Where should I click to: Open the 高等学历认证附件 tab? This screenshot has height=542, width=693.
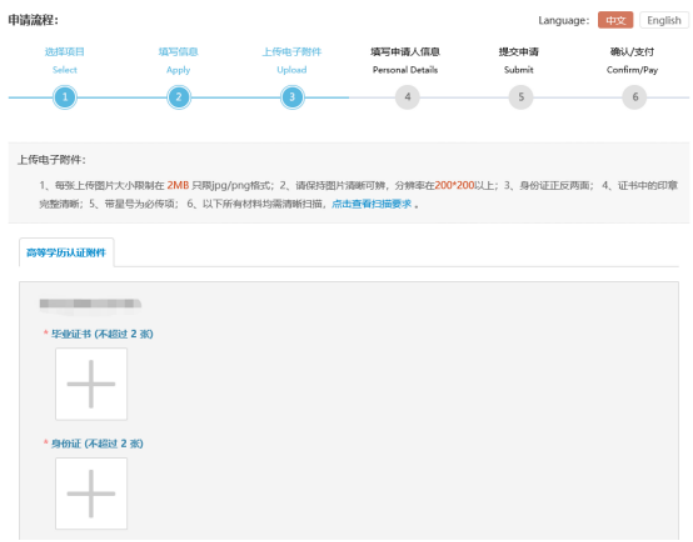tap(66, 253)
